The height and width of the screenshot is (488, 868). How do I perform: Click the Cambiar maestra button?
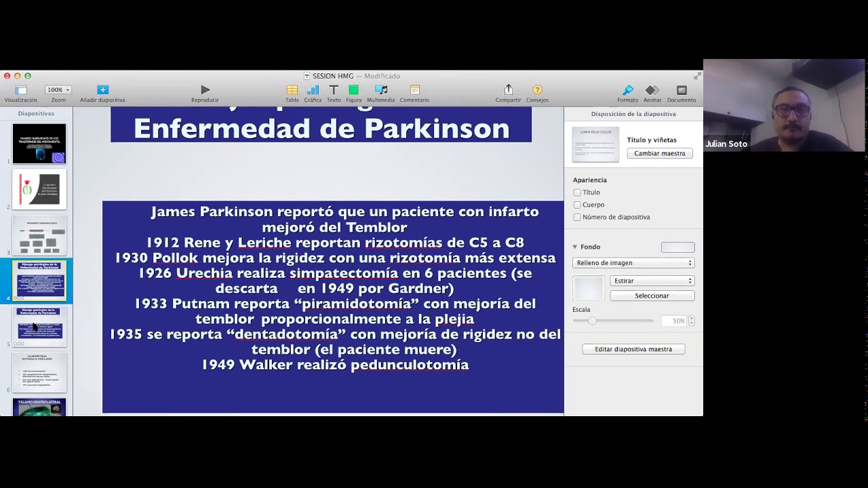coord(660,153)
